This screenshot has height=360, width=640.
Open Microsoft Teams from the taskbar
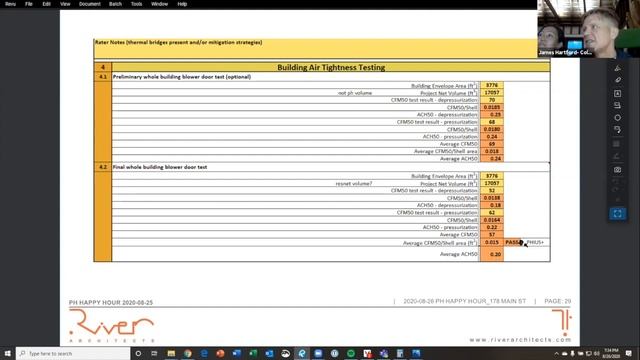click(x=384, y=353)
